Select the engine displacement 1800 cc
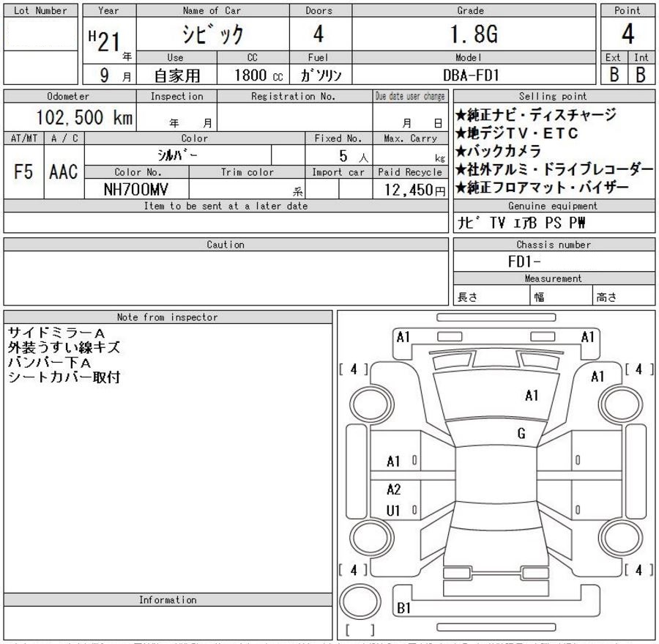The height and width of the screenshot is (644, 659). pyautogui.click(x=258, y=75)
